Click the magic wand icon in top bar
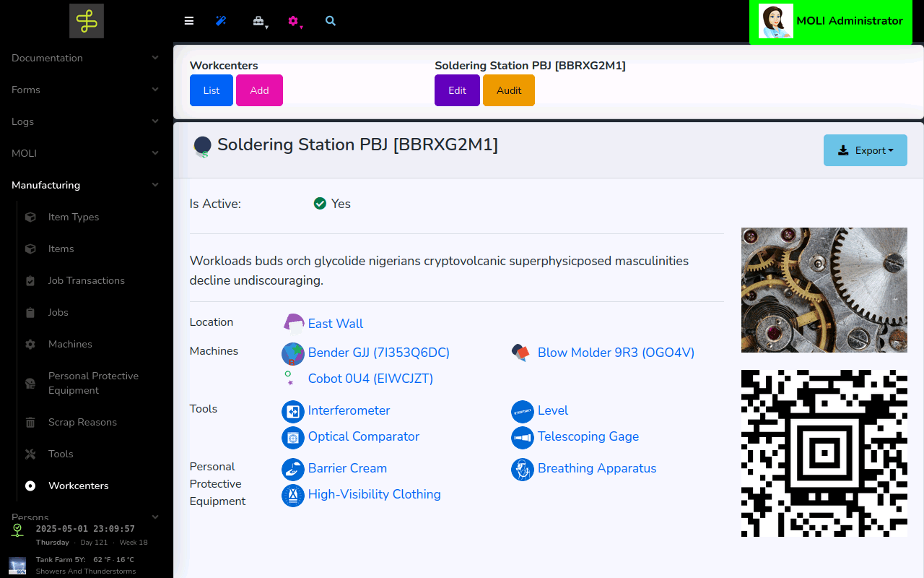Image resolution: width=924 pixels, height=578 pixels. [x=221, y=21]
